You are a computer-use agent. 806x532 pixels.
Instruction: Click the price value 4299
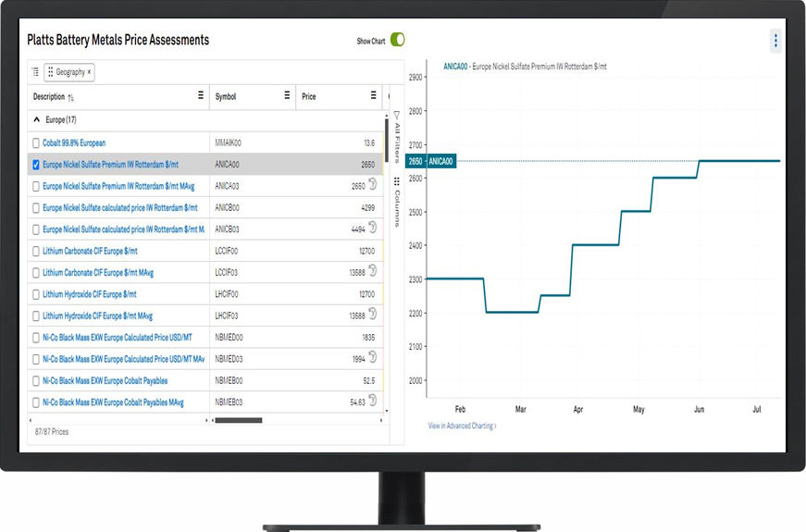(368, 207)
